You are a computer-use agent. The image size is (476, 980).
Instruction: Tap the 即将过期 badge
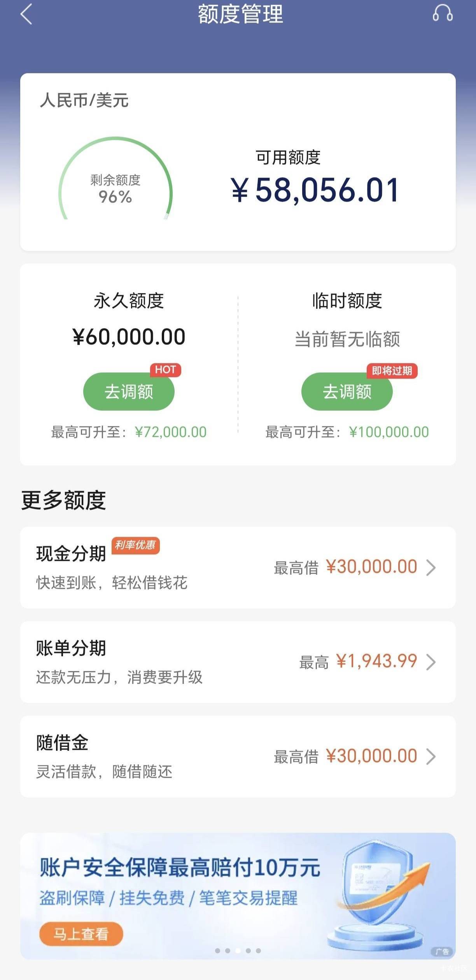(392, 371)
